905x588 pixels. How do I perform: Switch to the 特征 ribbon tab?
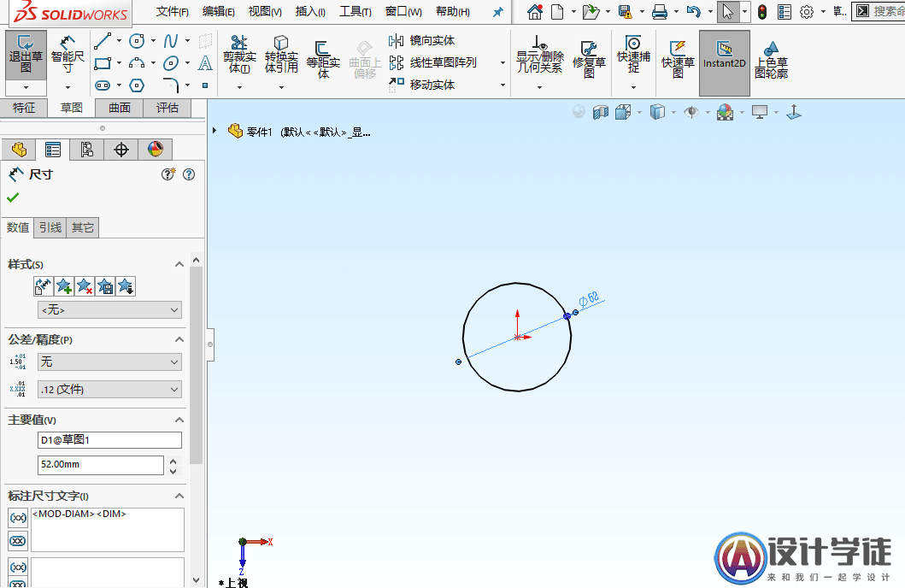tap(24, 108)
